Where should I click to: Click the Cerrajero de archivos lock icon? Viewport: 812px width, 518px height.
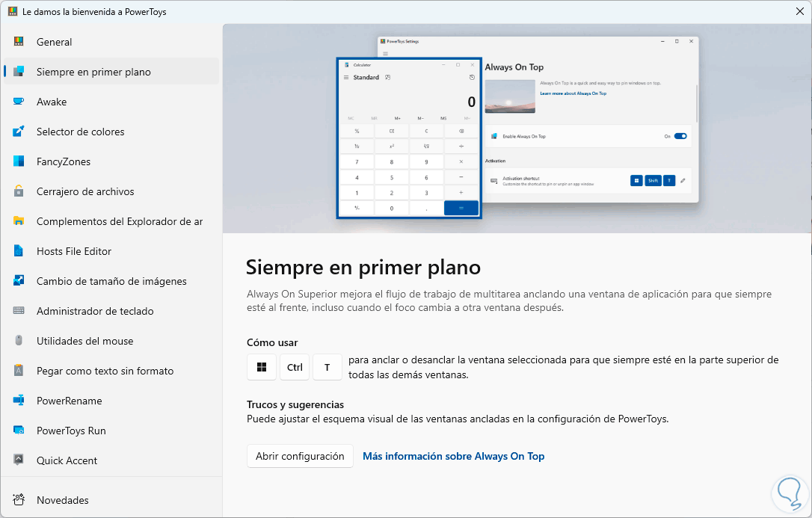(19, 191)
